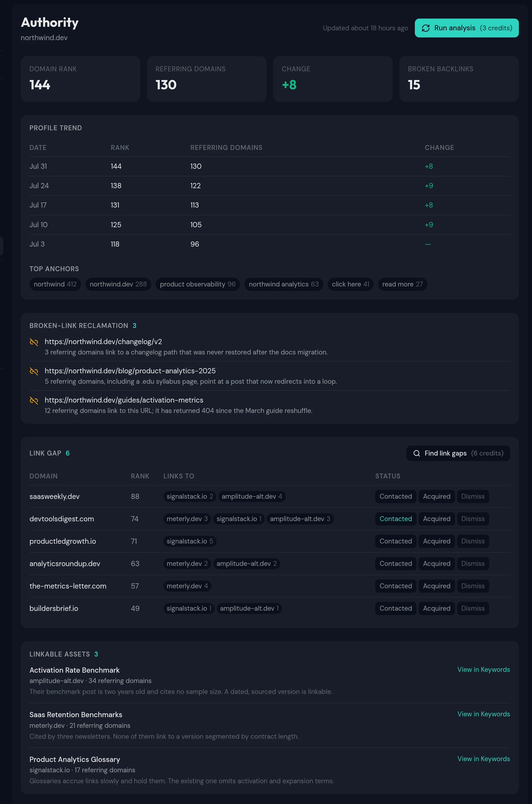532x804 pixels.
Task: Select the 'product observability' anchor chip
Action: tap(198, 284)
